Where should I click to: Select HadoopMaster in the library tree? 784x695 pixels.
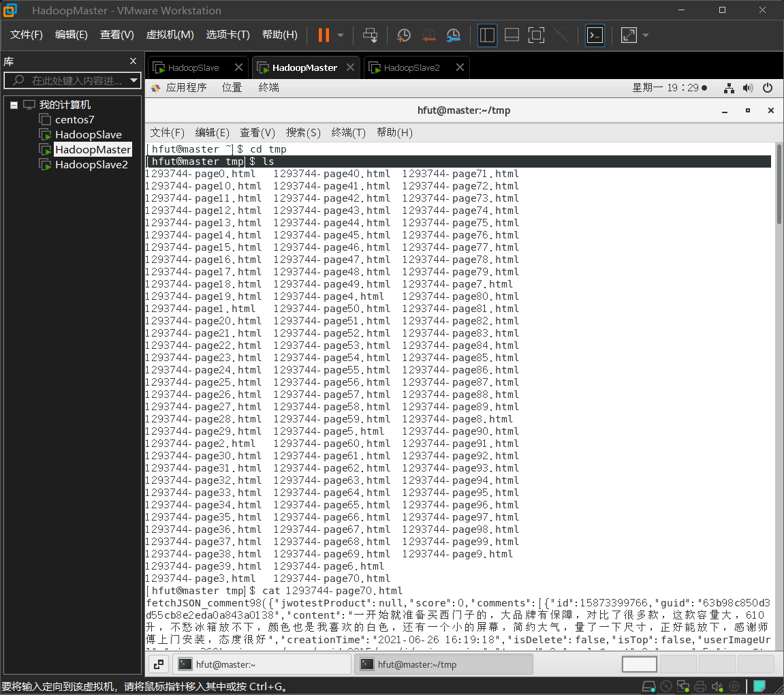tap(93, 149)
